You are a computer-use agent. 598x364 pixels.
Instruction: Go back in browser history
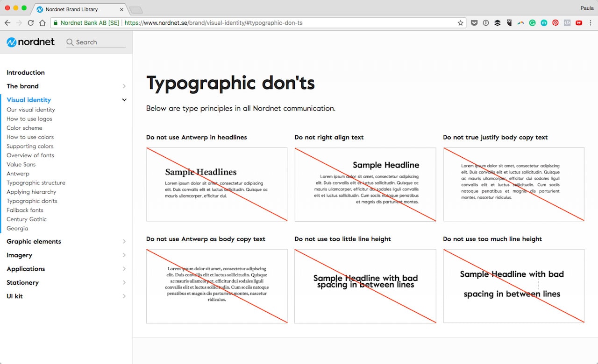pos(7,22)
